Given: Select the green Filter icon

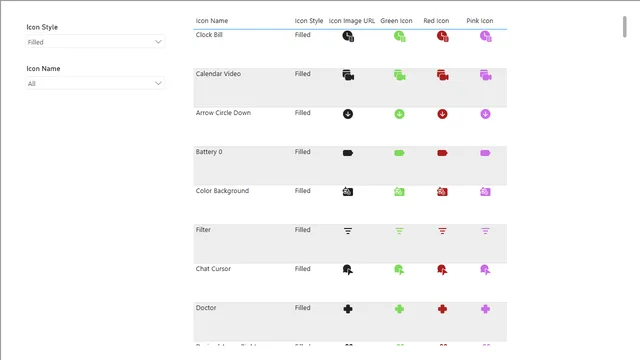Looking at the screenshot, I should pyautogui.click(x=400, y=231).
